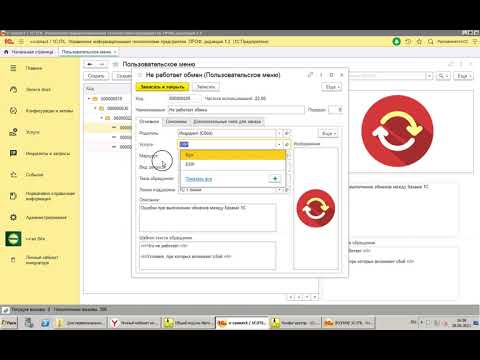Expand the Родитель field dropdown arrow
This screenshot has height=360, width=480.
[279, 133]
